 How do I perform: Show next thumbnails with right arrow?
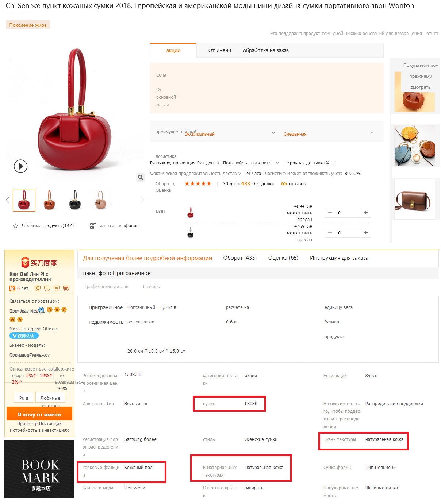pos(142,200)
